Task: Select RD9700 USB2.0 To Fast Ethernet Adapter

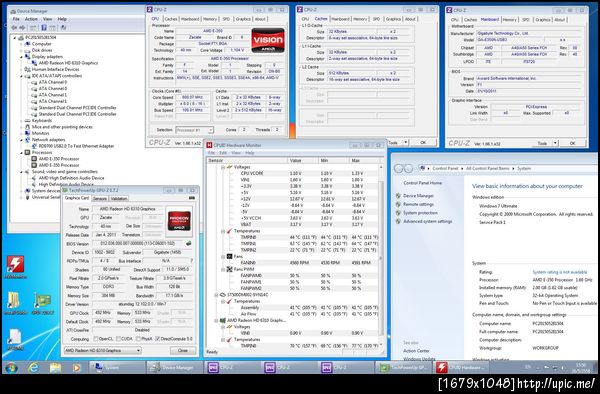Action: (x=76, y=146)
